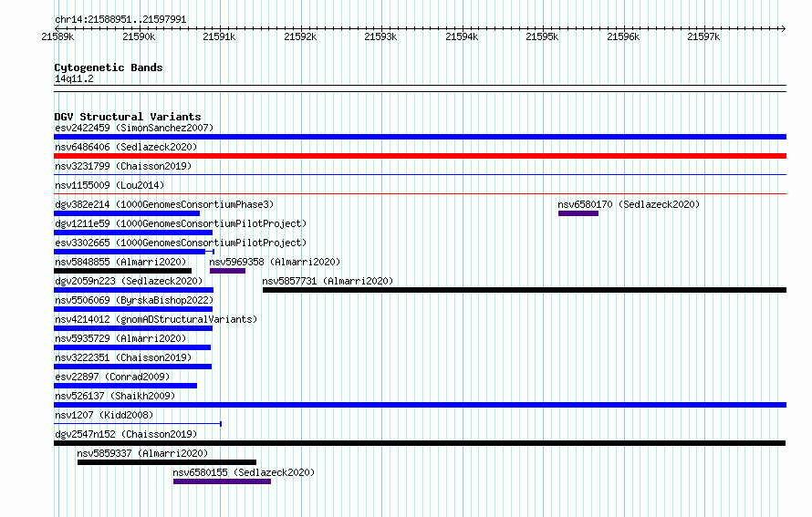812x517 pixels.
Task: Open the esv22897 (Conrad2009) label
Action: [x=112, y=377]
